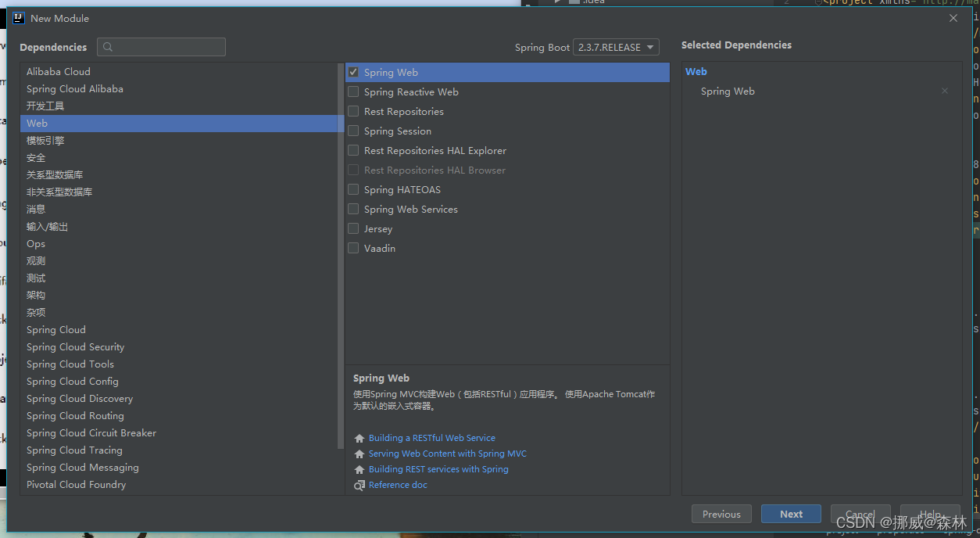
Task: Select the 非关系型数据库 category
Action: [x=178, y=192]
